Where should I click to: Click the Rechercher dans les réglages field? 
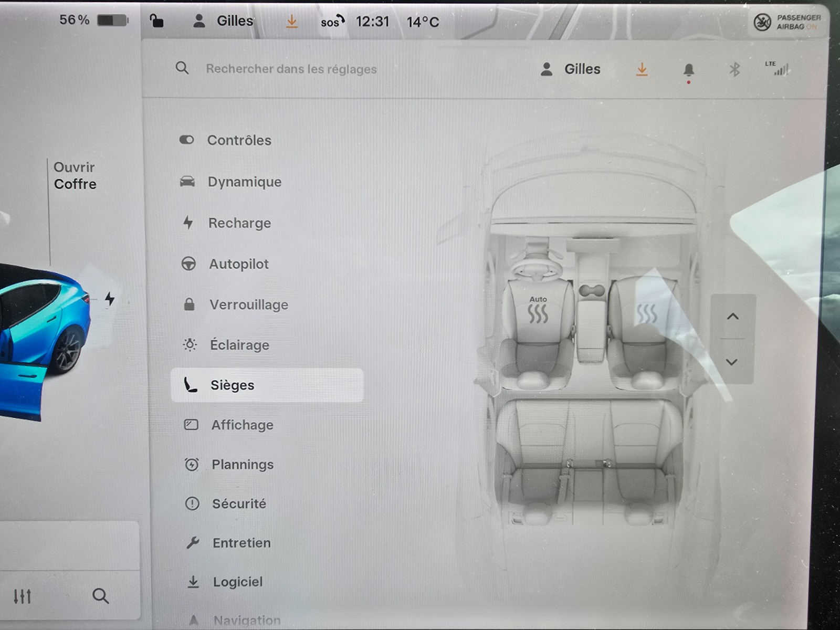(x=291, y=69)
